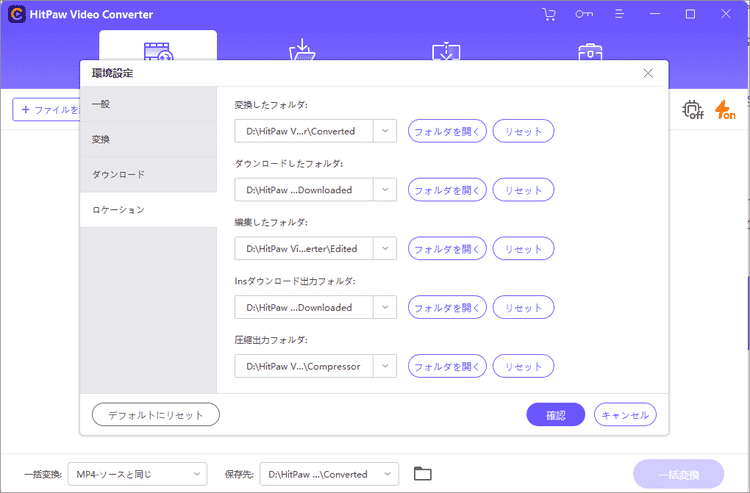Toggle the lightning fast conversion on icon
The width and height of the screenshot is (750, 493).
pos(725,110)
